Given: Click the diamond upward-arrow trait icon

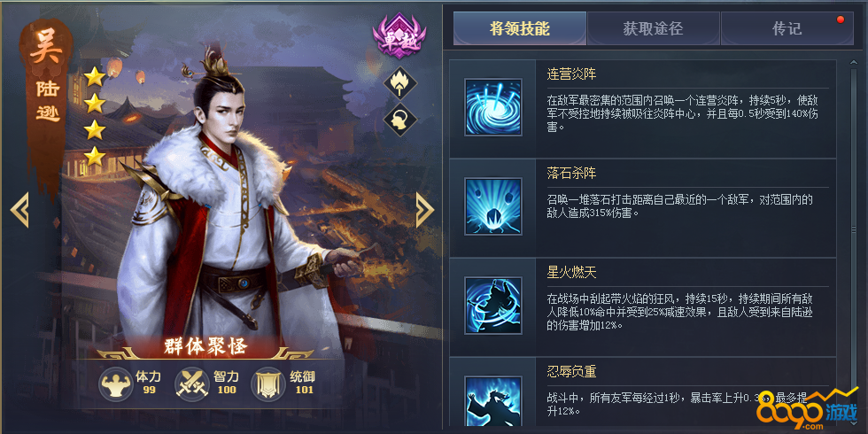Looking at the screenshot, I should (400, 83).
